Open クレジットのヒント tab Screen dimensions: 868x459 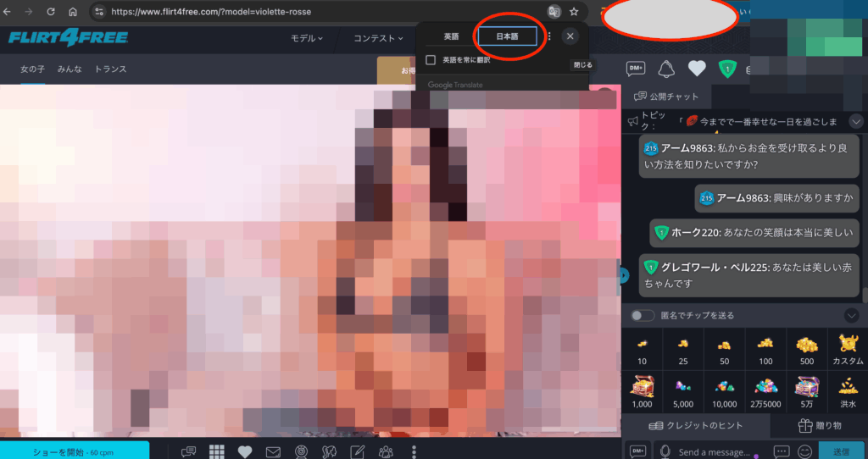(695, 425)
